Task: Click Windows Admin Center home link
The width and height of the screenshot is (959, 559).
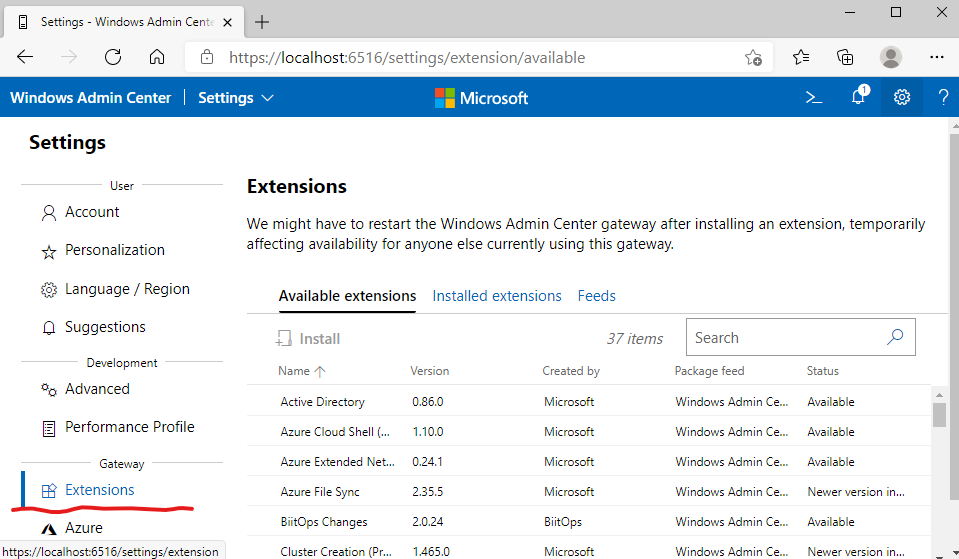Action: point(91,98)
